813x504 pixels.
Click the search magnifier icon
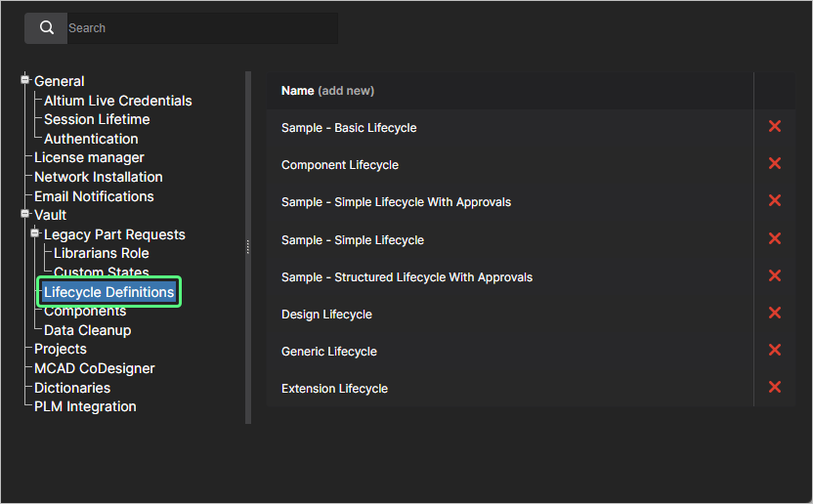pos(46,28)
